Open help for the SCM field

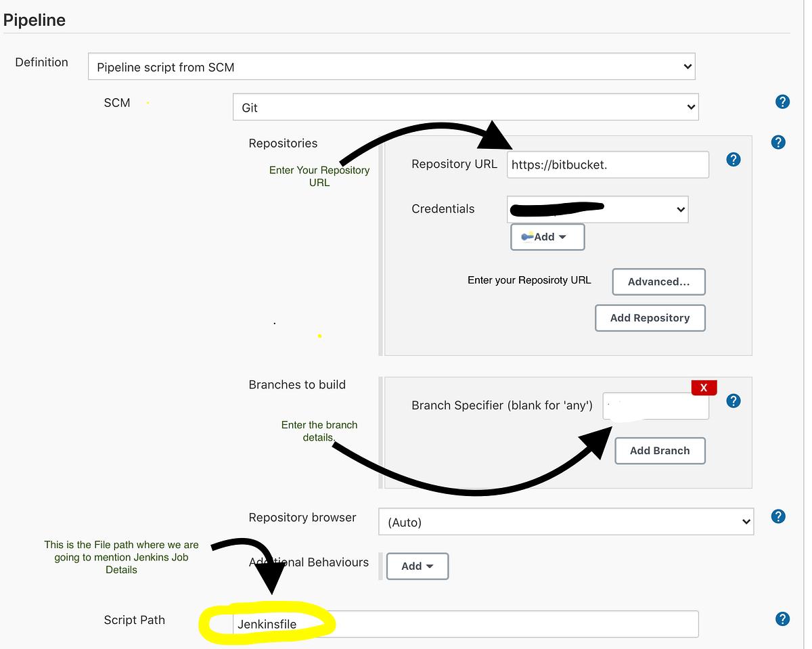783,102
